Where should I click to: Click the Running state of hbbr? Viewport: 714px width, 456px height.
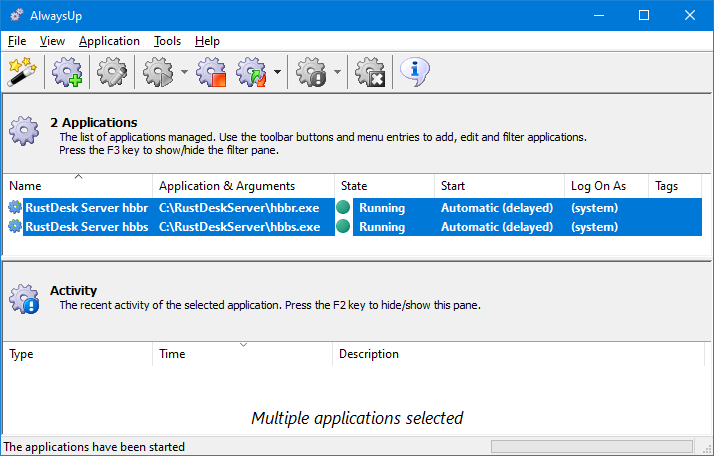pyautogui.click(x=382, y=208)
